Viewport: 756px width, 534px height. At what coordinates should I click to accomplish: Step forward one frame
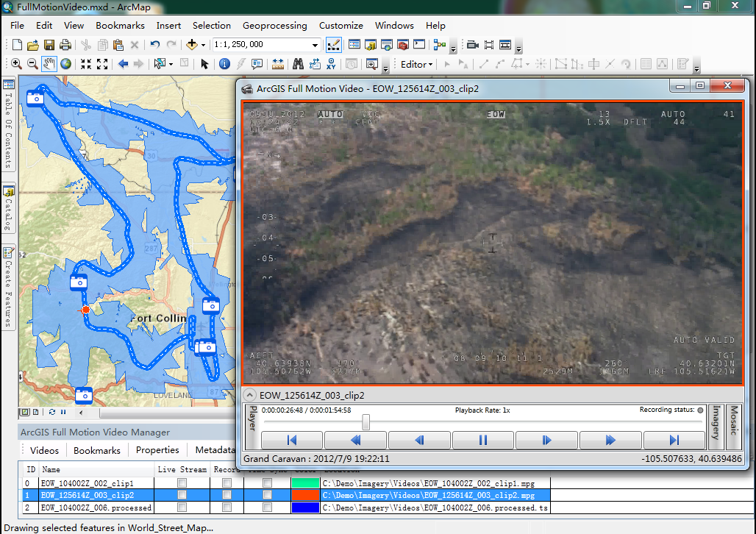[546, 440]
